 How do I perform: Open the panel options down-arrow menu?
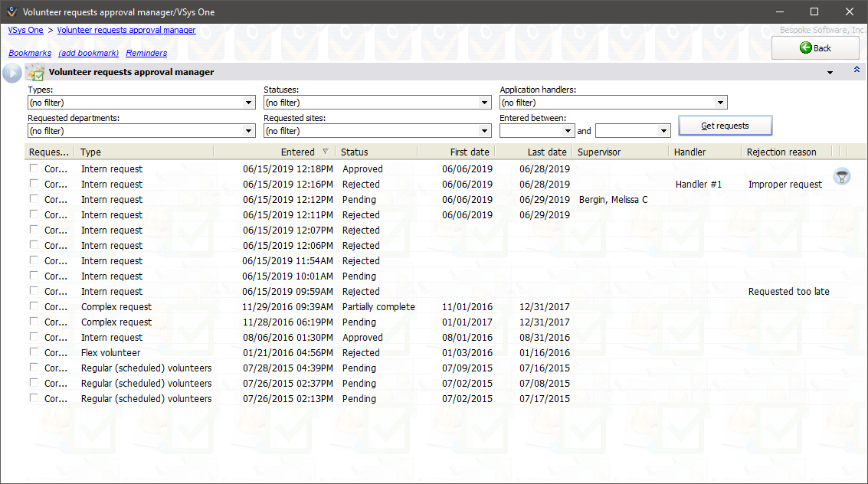point(830,73)
